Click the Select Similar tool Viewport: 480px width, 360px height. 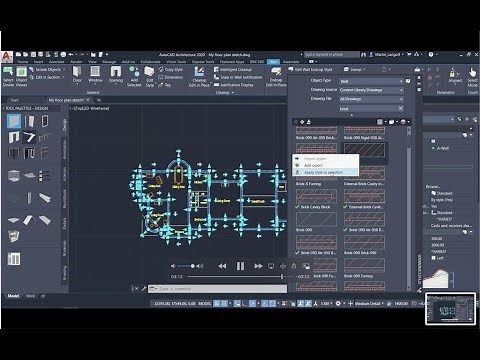click(x=8, y=76)
